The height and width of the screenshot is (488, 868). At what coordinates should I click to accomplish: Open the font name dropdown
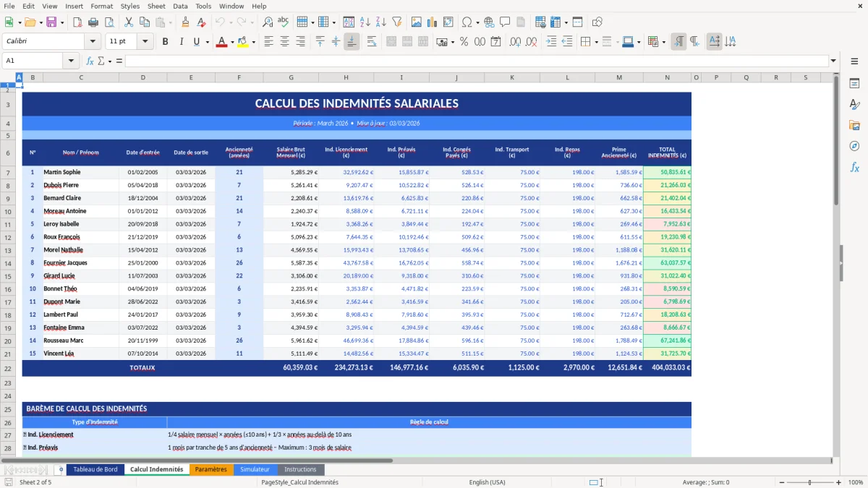[92, 41]
